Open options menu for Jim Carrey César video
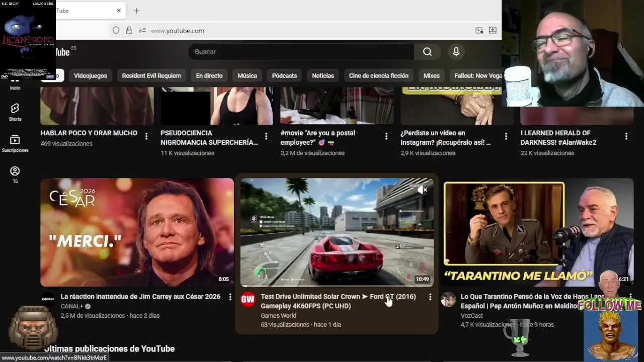This screenshot has width=644, height=362. (x=230, y=297)
